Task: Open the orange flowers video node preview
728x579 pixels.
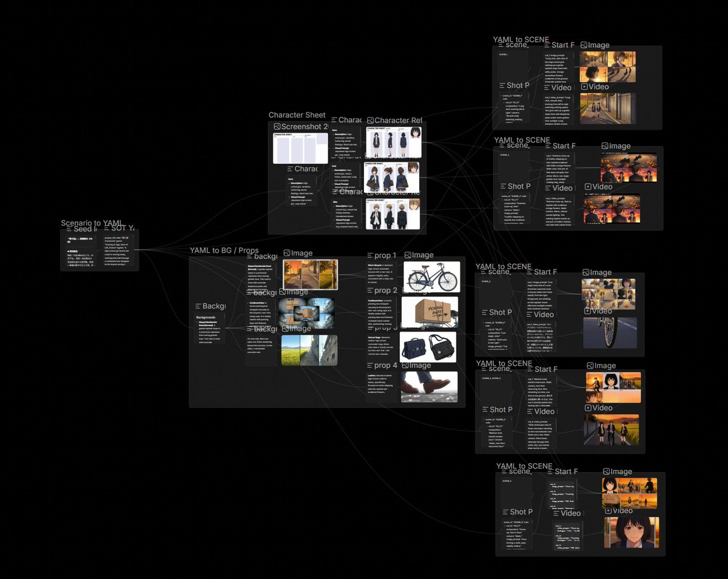Action: point(612,209)
